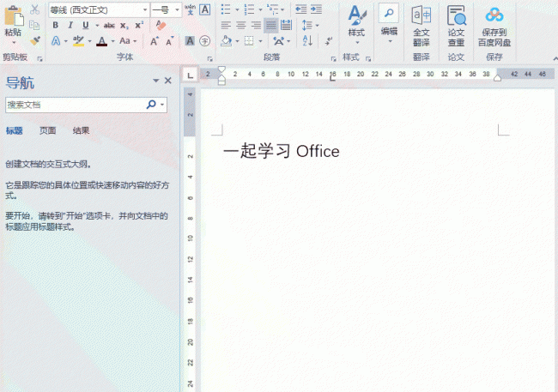Image resolution: width=558 pixels, height=392 pixels.
Task: Open the Change Case Aa menu
Action: [x=128, y=41]
